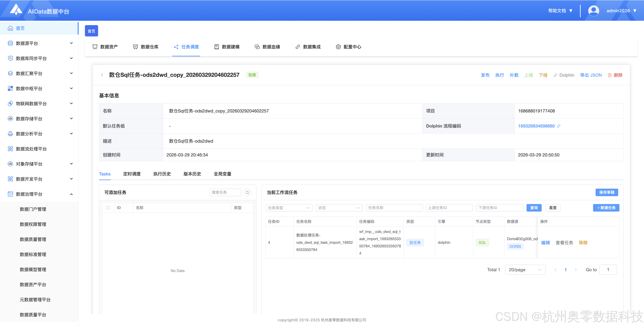The height and width of the screenshot is (327, 644).
Task: Click 编辑 for task ID 4
Action: pos(546,243)
